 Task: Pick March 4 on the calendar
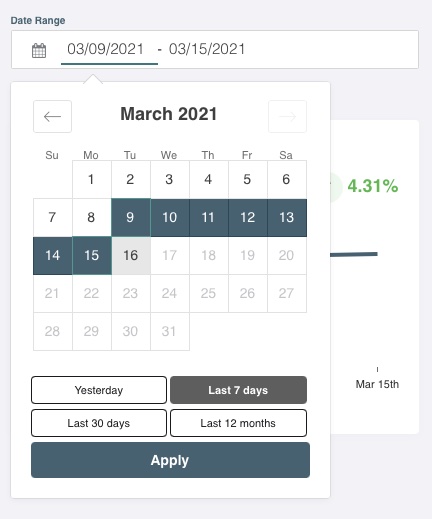click(209, 180)
